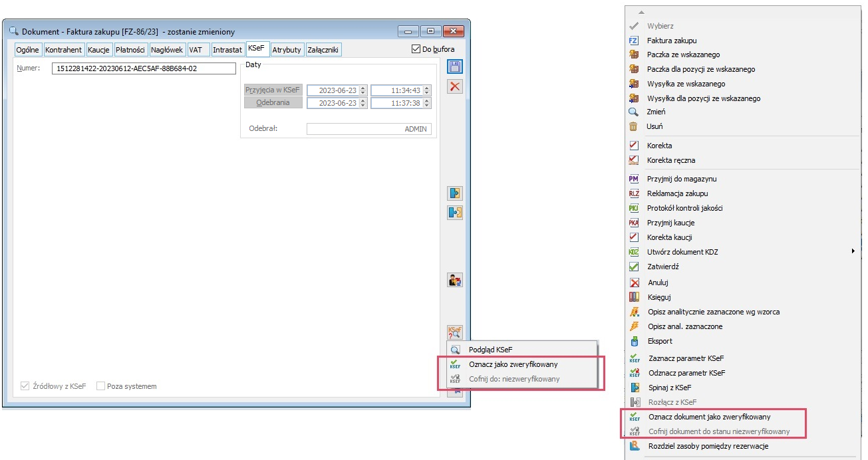This screenshot has height=460, width=868.
Task: Click the person icon in the dialog sidebar
Action: pyautogui.click(x=455, y=280)
